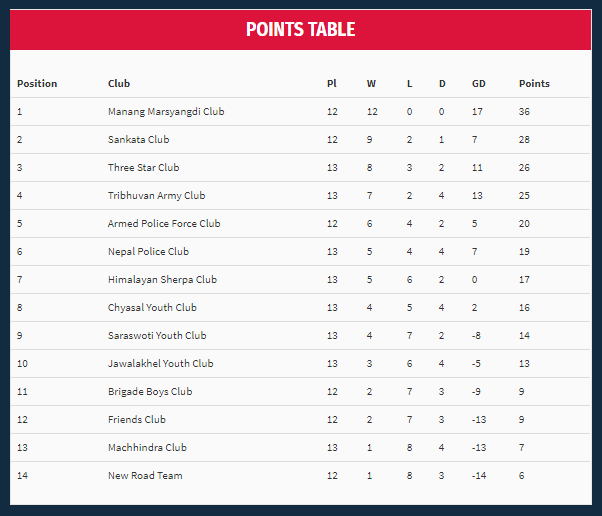This screenshot has height=516, width=602.
Task: Click the Manang Marsyangdi Club name
Action: tap(166, 112)
